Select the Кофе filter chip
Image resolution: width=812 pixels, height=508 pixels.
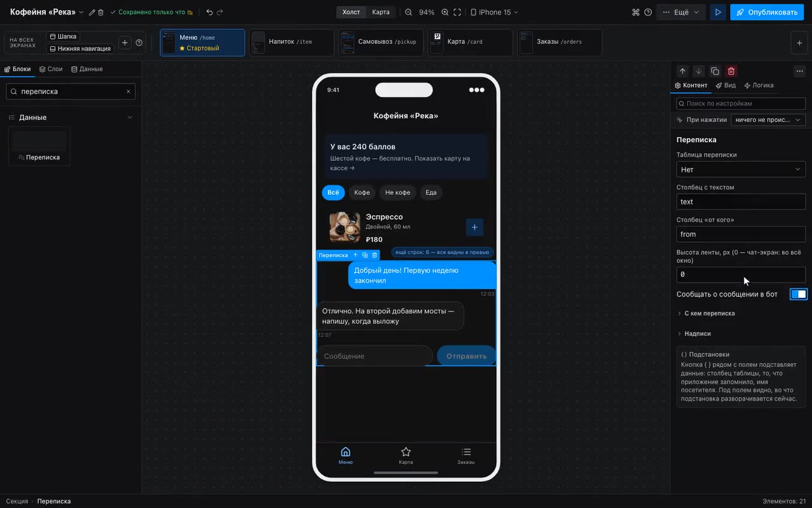click(362, 192)
